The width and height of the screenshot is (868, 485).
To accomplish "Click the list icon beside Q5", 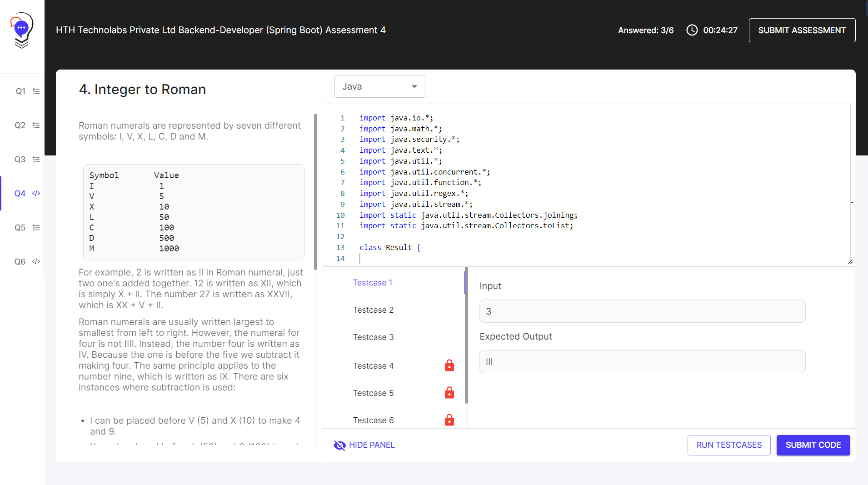I will (x=36, y=228).
